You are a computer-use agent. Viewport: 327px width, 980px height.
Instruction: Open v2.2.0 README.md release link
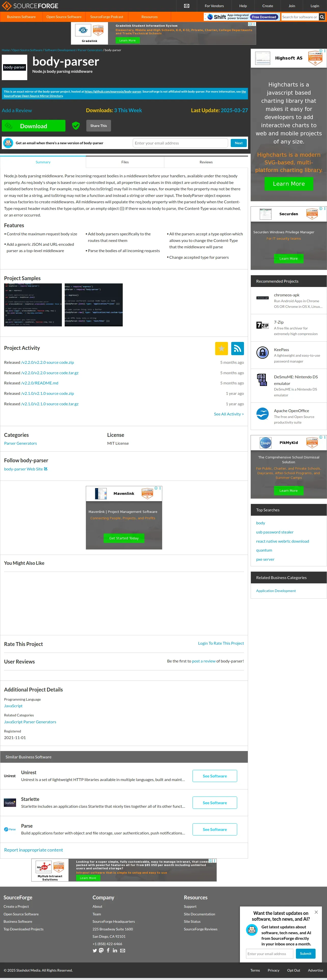click(x=39, y=383)
